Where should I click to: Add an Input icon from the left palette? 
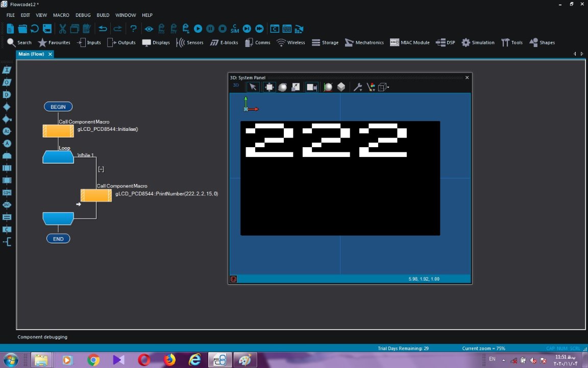pyautogui.click(x=7, y=70)
